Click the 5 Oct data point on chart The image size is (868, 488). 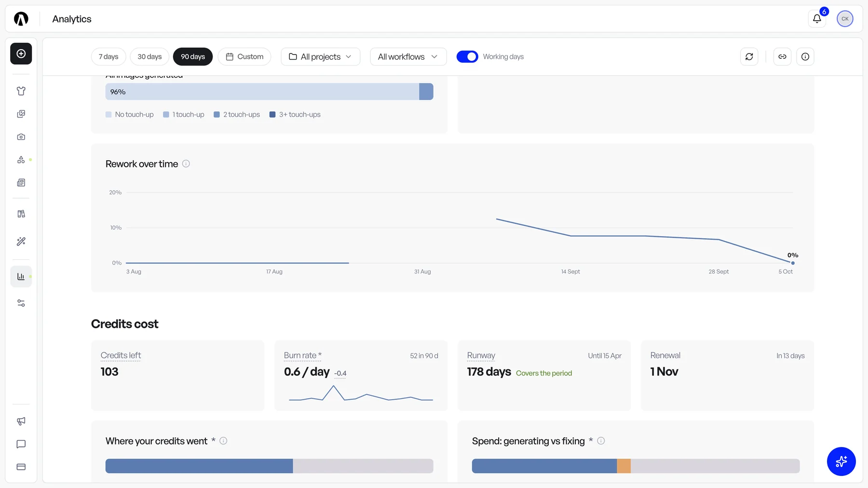793,263
